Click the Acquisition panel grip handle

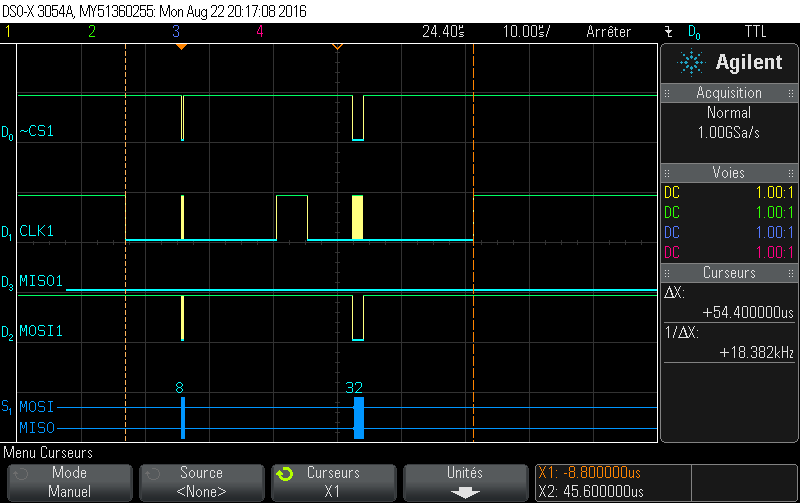[667, 93]
